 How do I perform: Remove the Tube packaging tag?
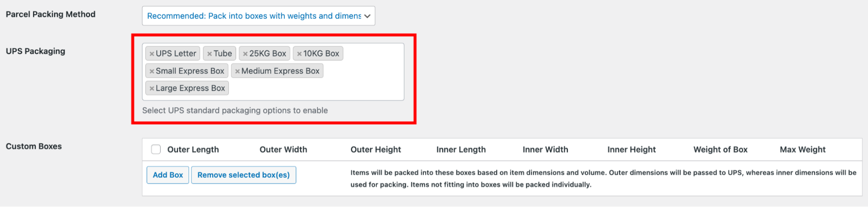[x=209, y=54]
